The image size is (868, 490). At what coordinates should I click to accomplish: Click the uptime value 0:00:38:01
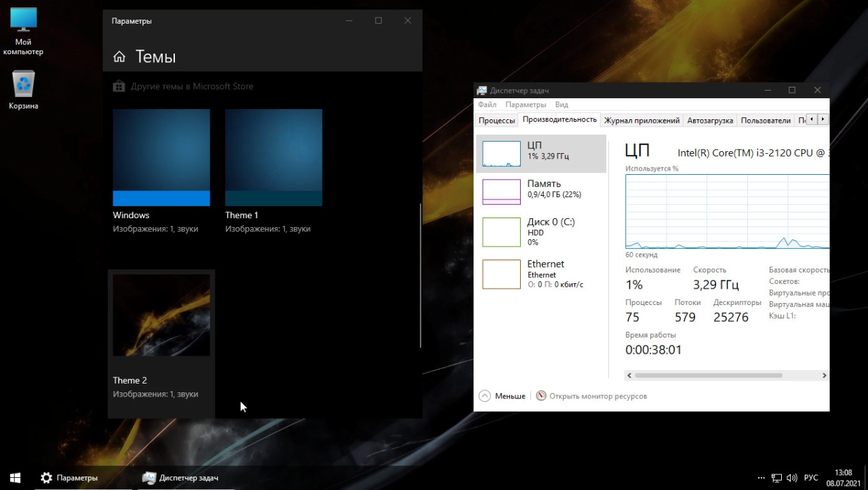654,350
